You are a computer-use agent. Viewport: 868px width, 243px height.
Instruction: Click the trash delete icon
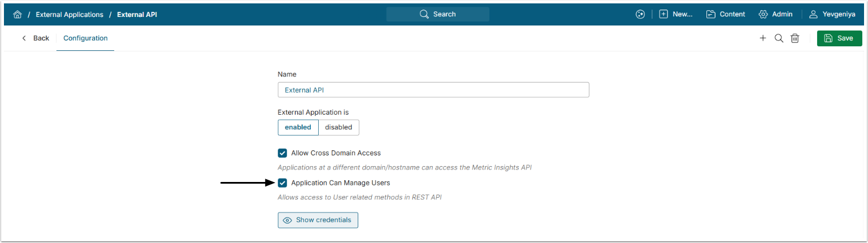(795, 38)
